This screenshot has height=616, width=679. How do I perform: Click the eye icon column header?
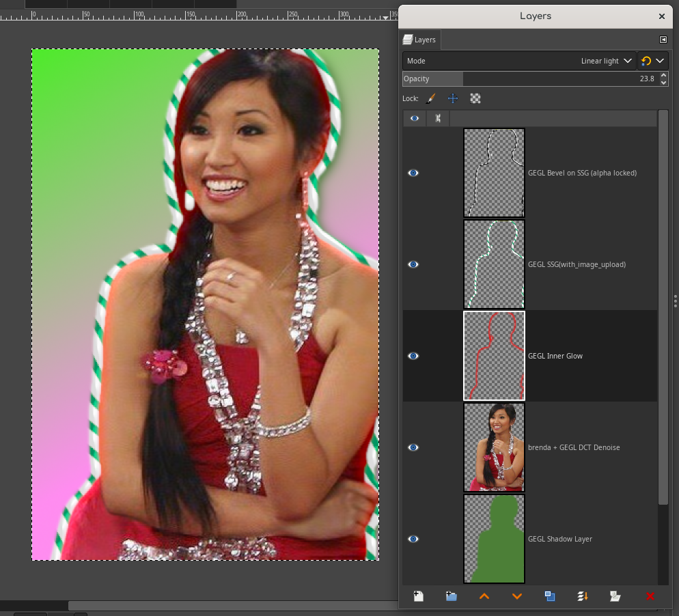pyautogui.click(x=415, y=118)
